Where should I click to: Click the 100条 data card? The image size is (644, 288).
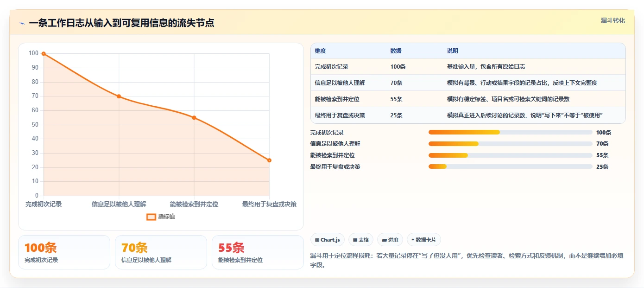tap(64, 252)
